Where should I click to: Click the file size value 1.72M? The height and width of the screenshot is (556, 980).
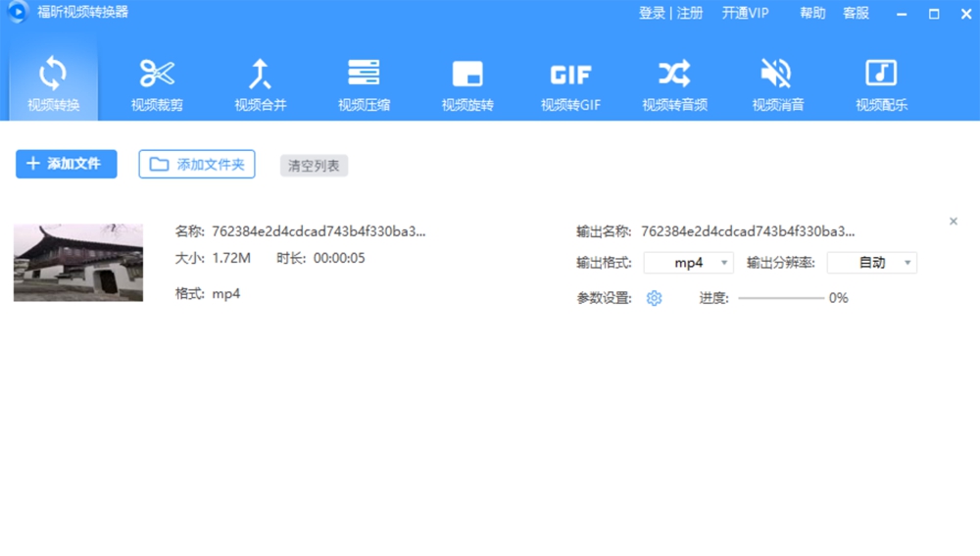click(231, 258)
